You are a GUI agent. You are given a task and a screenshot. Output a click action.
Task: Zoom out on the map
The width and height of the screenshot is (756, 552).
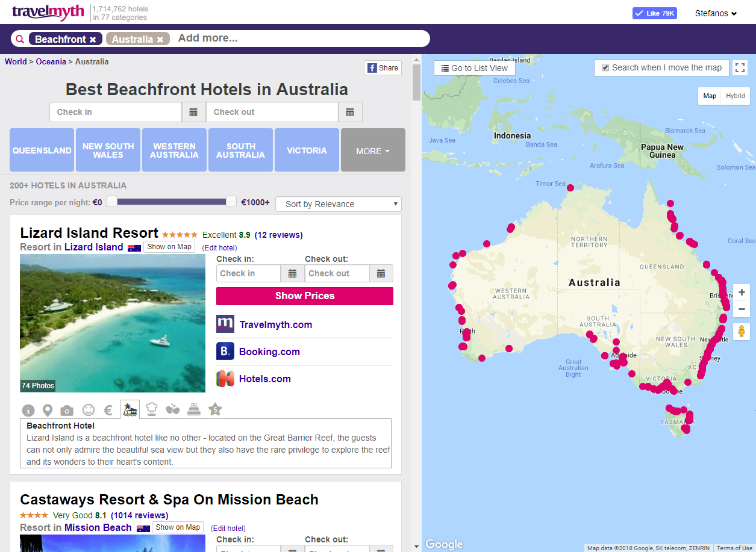(x=742, y=309)
